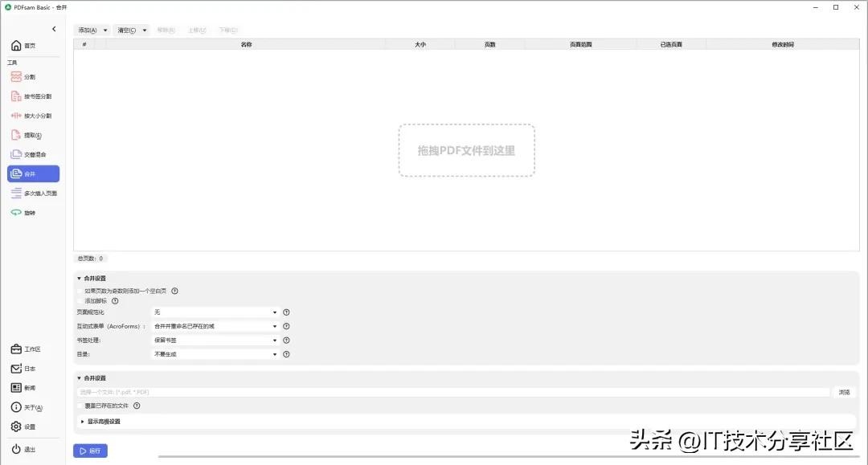Image resolution: width=868 pixels, height=465 pixels.
Task: Open the 日志 log envelope icon
Action: click(16, 369)
